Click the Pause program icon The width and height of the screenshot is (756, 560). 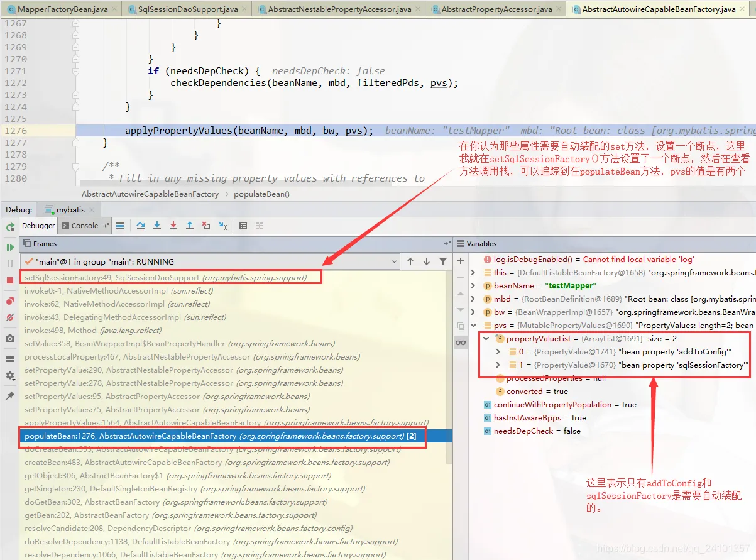click(x=10, y=263)
